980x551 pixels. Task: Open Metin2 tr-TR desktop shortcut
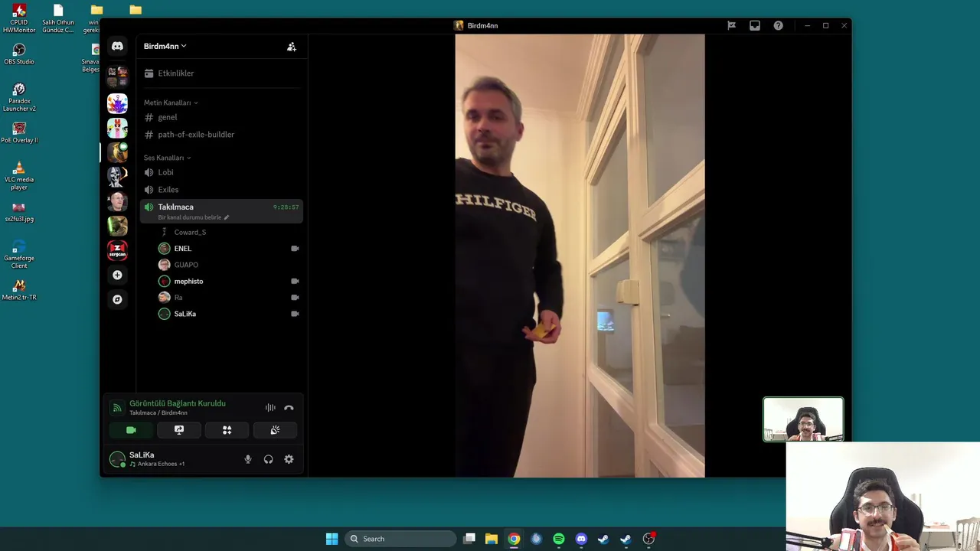(x=19, y=290)
